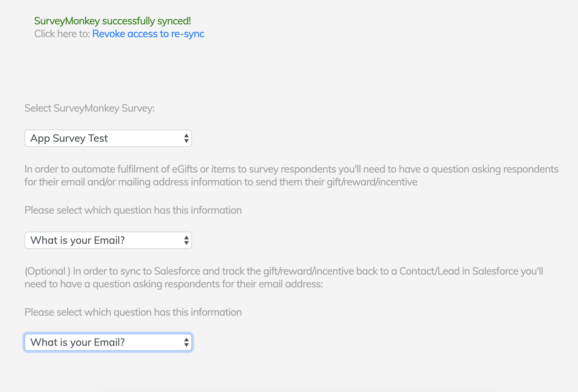Click the stepper arrows on App Survey Test selector
This screenshot has width=578, height=392.
pyautogui.click(x=186, y=138)
